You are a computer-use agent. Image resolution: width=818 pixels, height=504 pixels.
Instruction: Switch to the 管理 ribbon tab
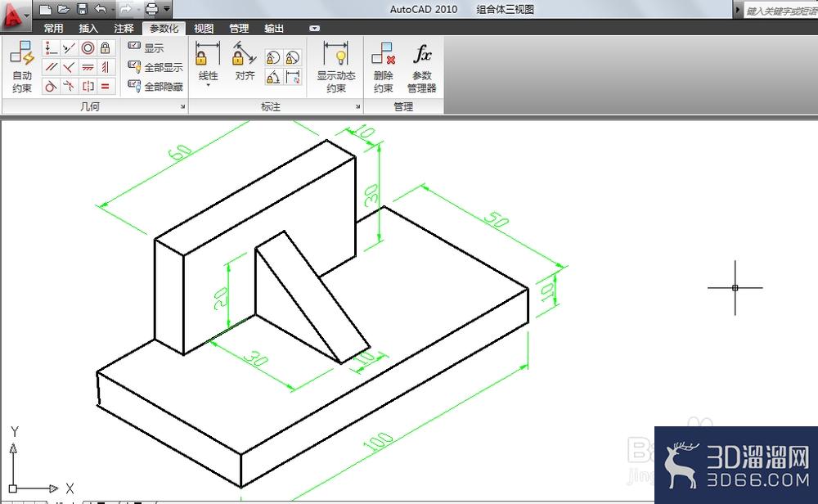pyautogui.click(x=239, y=28)
